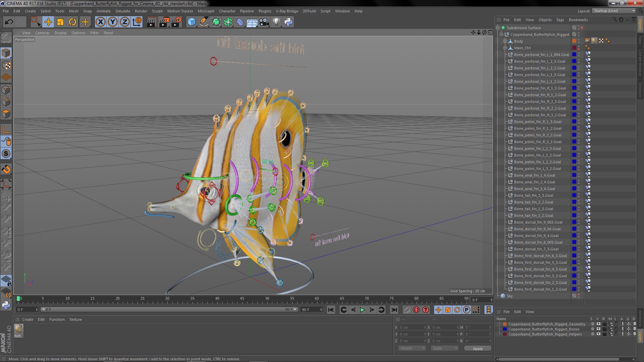This screenshot has width=644, height=362.
Task: Collapse Copperband_Butterflyfish_Rigged tree node
Action: click(x=501, y=35)
